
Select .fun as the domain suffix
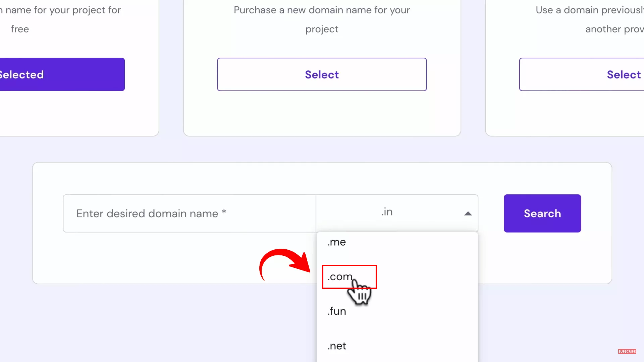point(336,311)
